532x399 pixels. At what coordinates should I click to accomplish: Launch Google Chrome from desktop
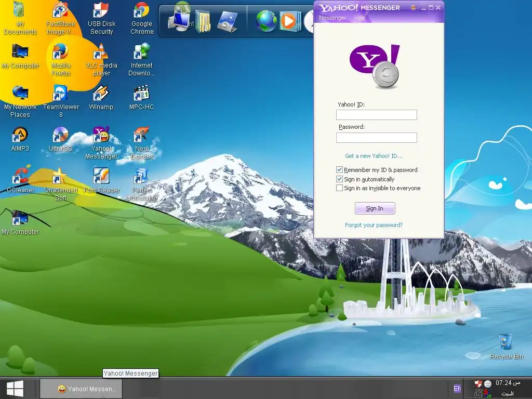coord(142,18)
